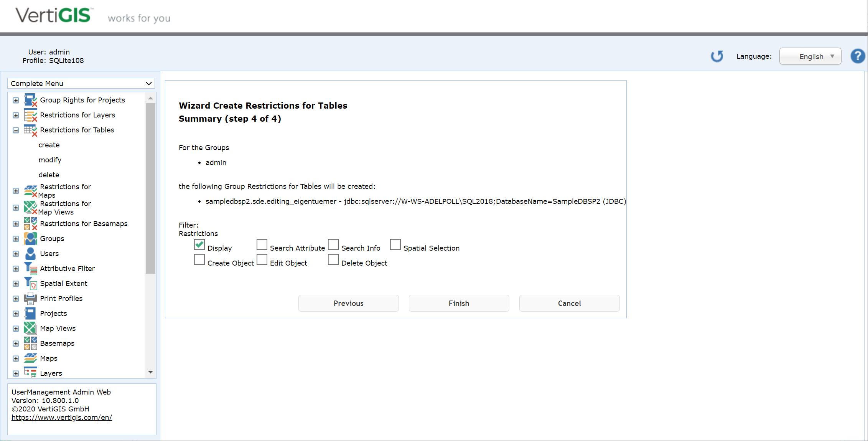
Task: Select the Groups icon in the sidebar
Action: coord(30,238)
